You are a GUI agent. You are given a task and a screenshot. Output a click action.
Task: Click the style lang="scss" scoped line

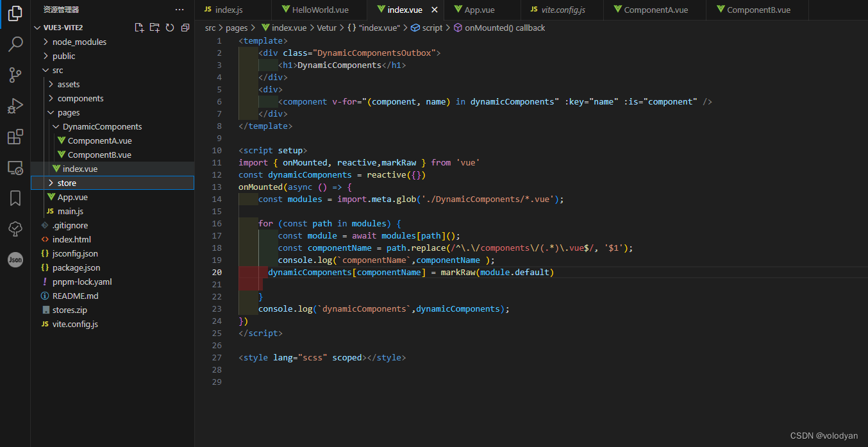coord(322,357)
